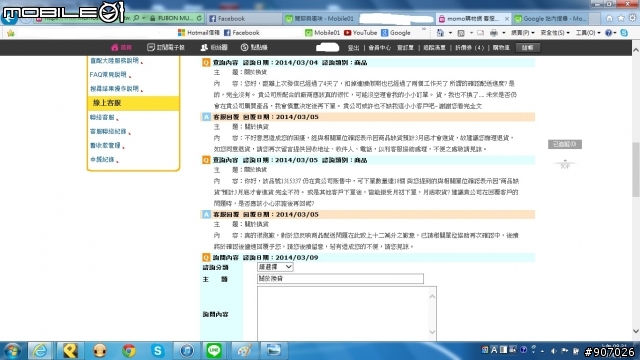Click the first blue A reply icon
Image resolution: width=640 pixels, height=360 pixels.
(x=206, y=117)
